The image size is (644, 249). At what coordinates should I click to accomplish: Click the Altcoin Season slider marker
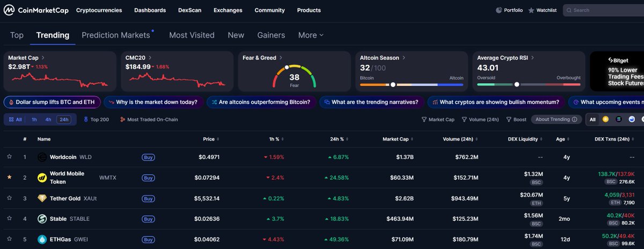(393, 84)
